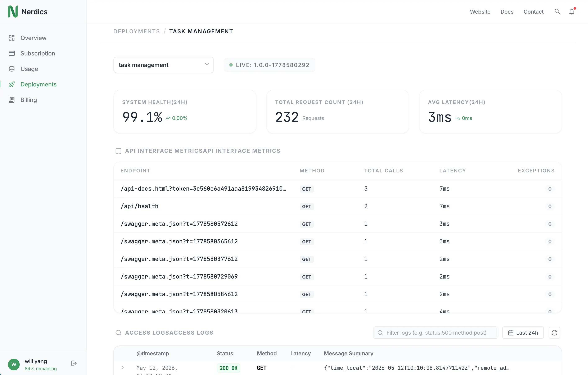
Task: Click the Subscription card icon in sidebar
Action: tap(12, 53)
